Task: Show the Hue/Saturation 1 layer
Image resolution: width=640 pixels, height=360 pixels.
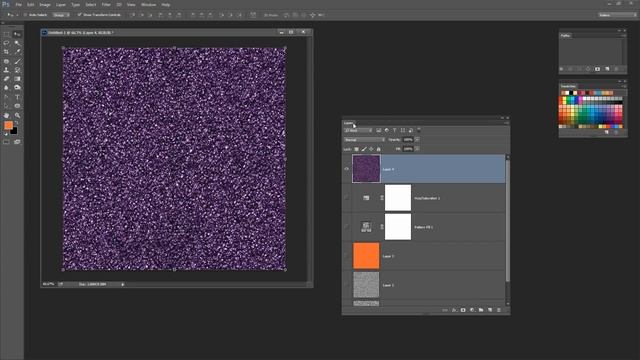Action: (347, 198)
